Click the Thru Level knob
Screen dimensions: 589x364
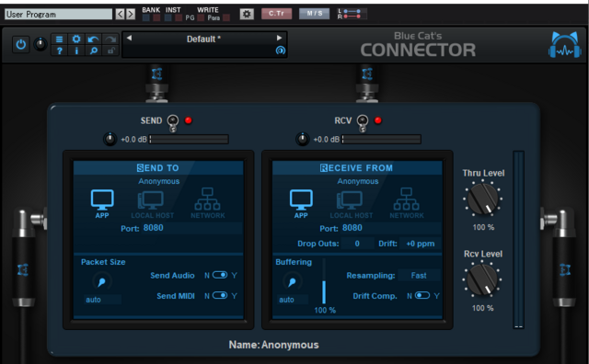pyautogui.click(x=483, y=199)
